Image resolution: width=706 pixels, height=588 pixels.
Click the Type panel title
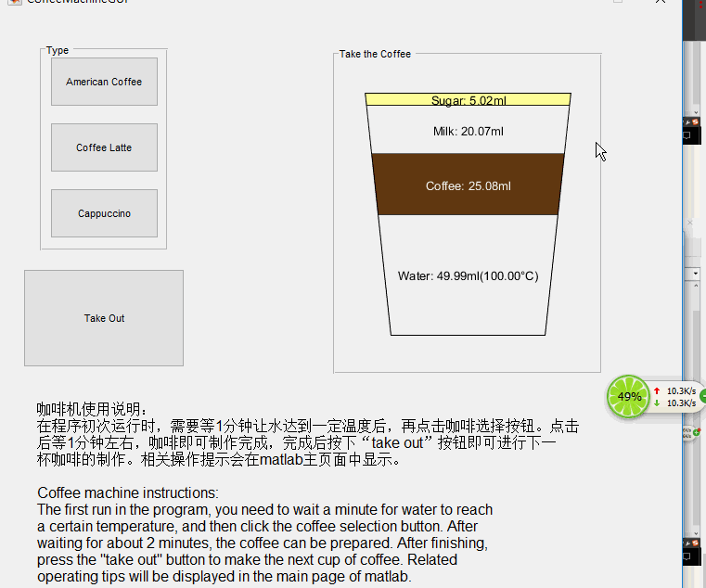[x=58, y=50]
